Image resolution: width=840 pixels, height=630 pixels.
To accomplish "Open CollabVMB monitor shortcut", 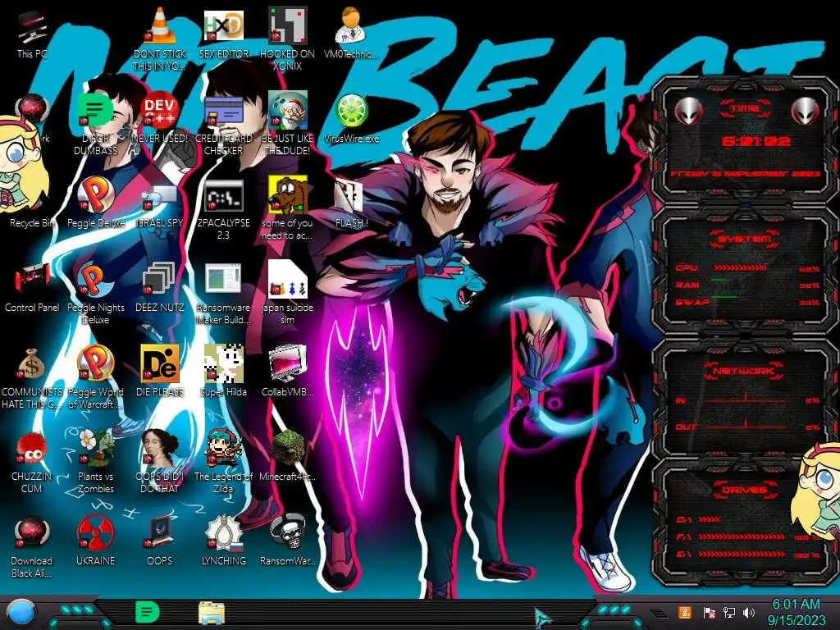I will (288, 372).
